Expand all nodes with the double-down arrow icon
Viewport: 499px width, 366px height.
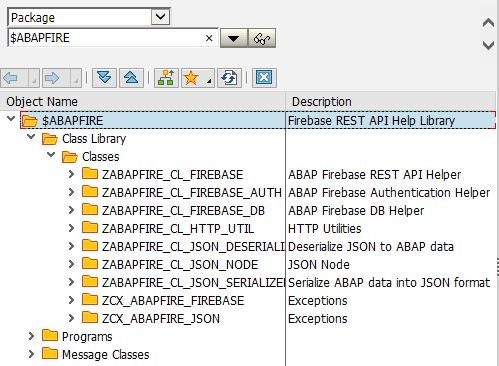tap(104, 78)
